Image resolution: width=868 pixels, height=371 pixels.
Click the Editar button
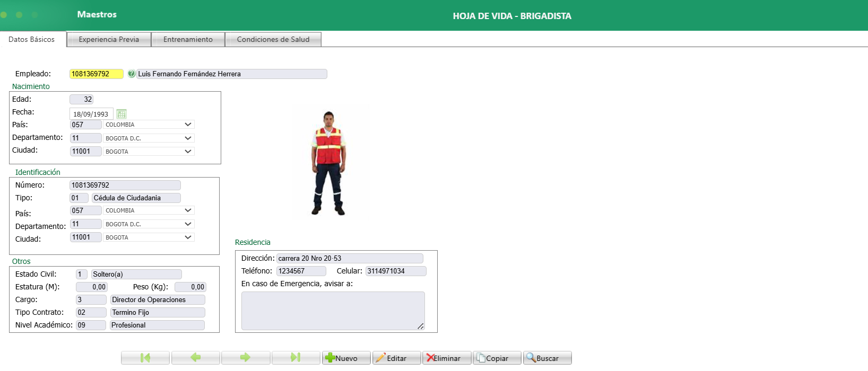(396, 358)
